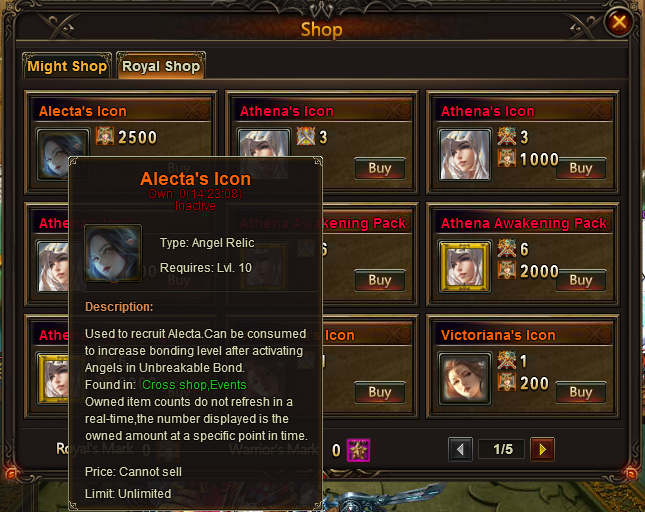The width and height of the screenshot is (645, 512).
Task: Switch to the Might Shop tab
Action: coord(67,66)
